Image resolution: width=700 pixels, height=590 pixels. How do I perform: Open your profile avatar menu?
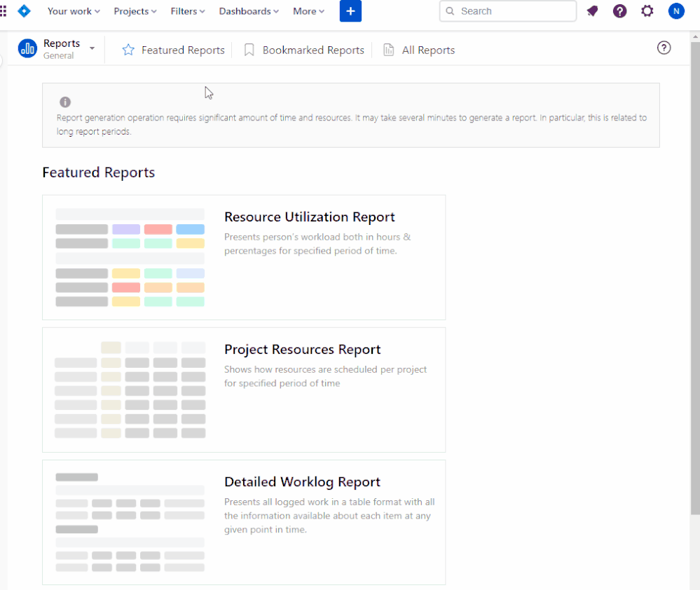[x=675, y=11]
